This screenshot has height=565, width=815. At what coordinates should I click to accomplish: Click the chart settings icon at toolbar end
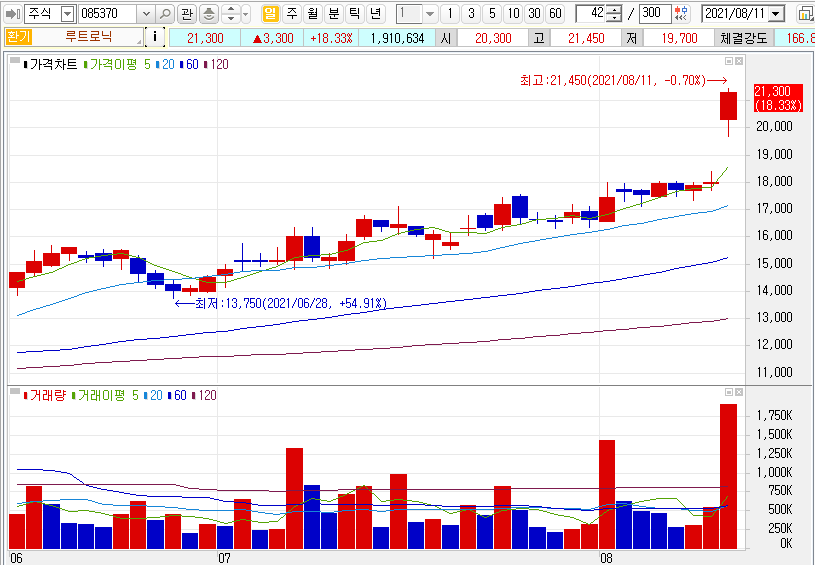coord(806,14)
